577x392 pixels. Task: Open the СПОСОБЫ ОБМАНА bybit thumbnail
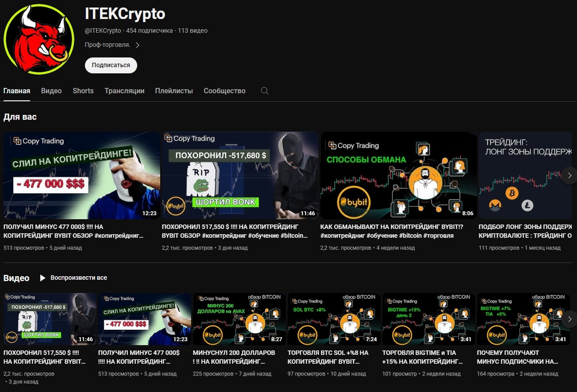point(399,175)
